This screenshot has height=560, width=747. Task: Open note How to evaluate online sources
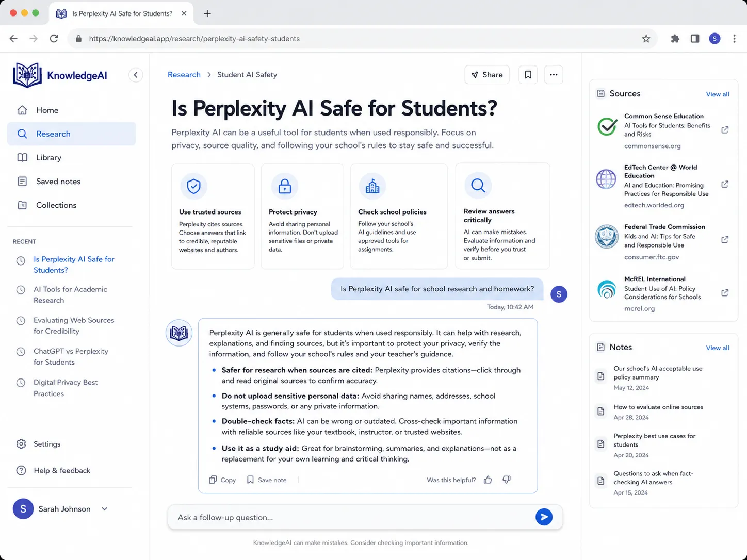click(663, 411)
